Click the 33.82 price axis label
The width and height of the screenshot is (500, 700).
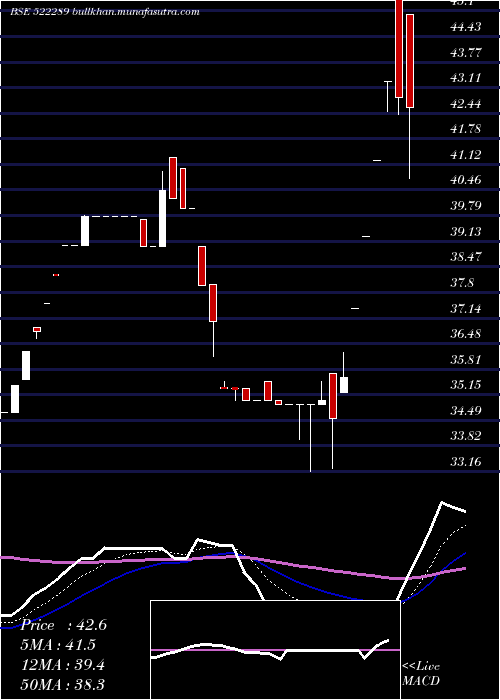click(466, 436)
